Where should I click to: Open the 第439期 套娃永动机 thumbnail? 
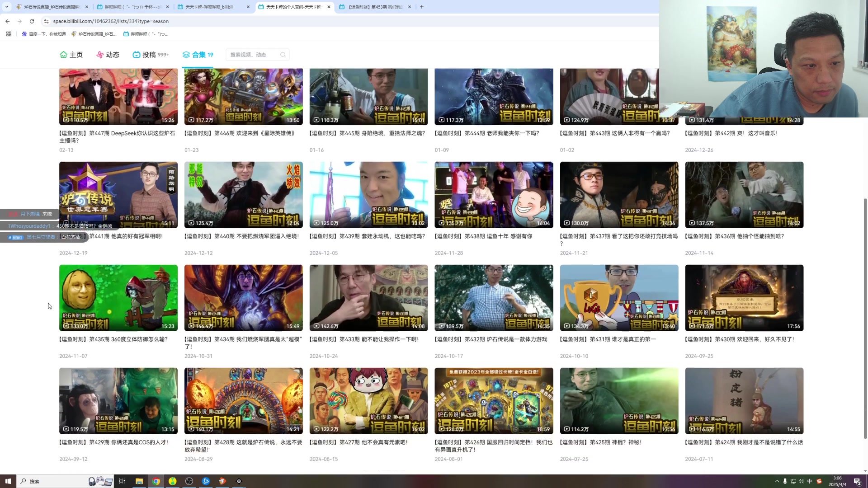coord(369,195)
